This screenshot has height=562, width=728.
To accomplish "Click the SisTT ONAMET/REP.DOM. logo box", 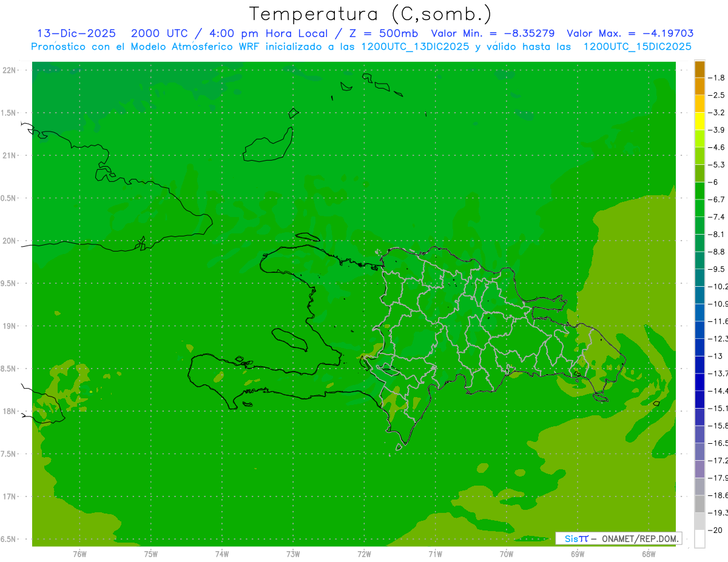I will click(x=618, y=538).
